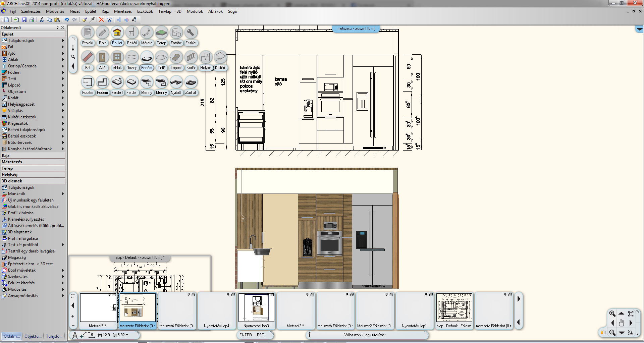Image resolution: width=644 pixels, height=343 pixels.
Task: Expand the Fal submenu in side menu
Action: (x=63, y=47)
